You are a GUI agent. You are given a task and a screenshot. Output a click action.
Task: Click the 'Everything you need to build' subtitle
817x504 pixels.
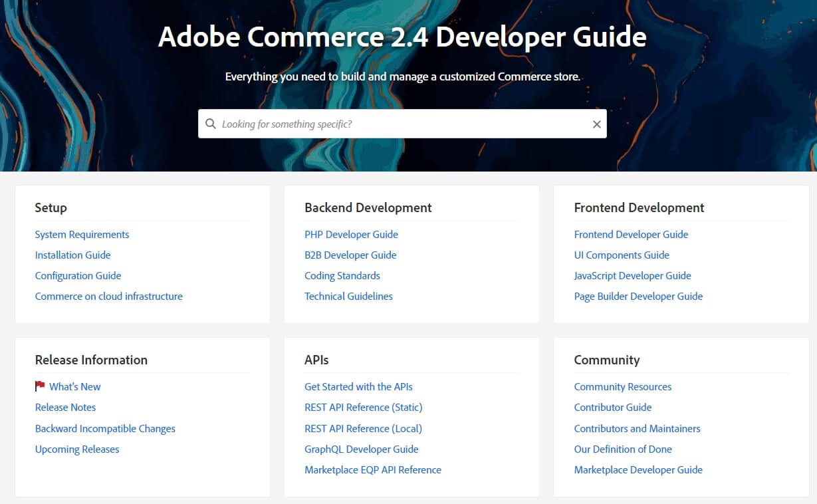click(x=402, y=76)
